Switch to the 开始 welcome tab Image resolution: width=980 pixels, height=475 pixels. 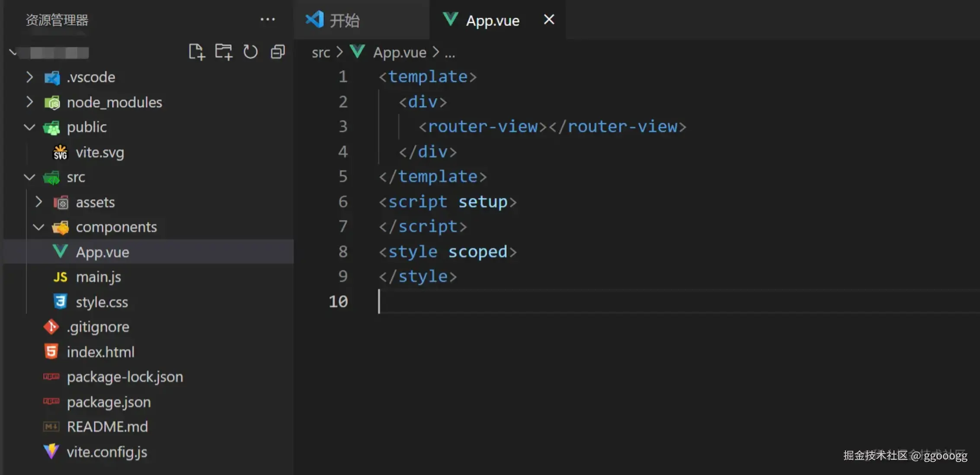click(344, 20)
